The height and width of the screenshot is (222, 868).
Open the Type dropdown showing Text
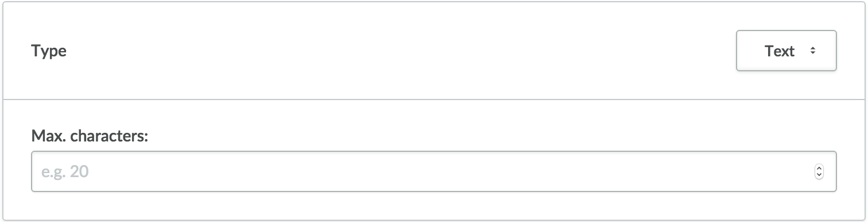786,51
